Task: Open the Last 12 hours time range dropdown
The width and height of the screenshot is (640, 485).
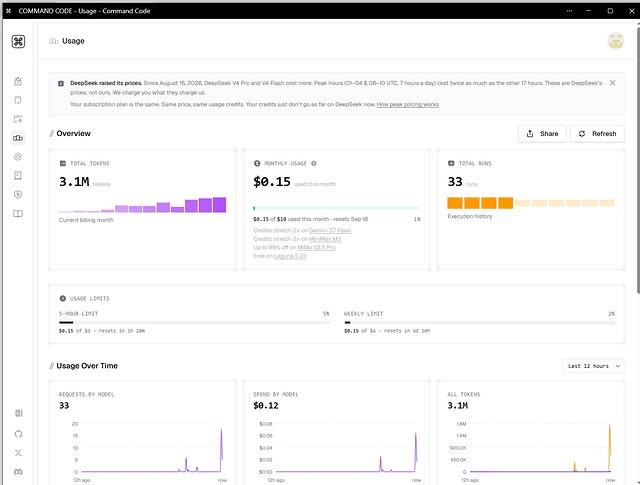Action: [x=593, y=366]
